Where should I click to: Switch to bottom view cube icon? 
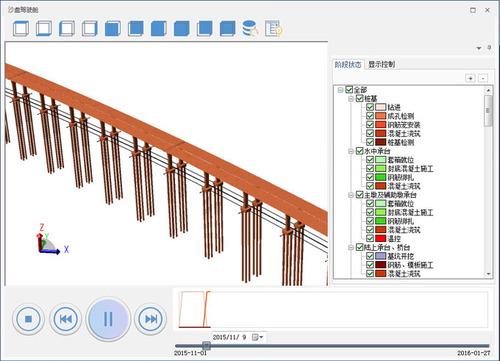click(44, 28)
